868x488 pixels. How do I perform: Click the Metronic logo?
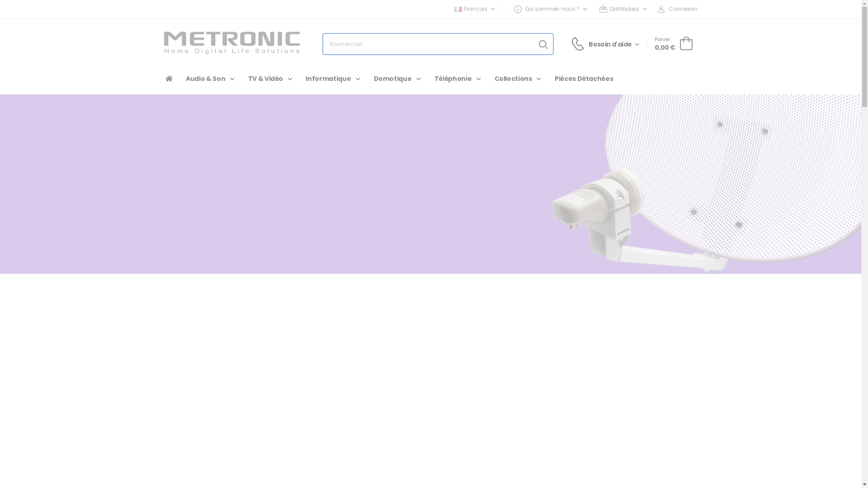231,43
